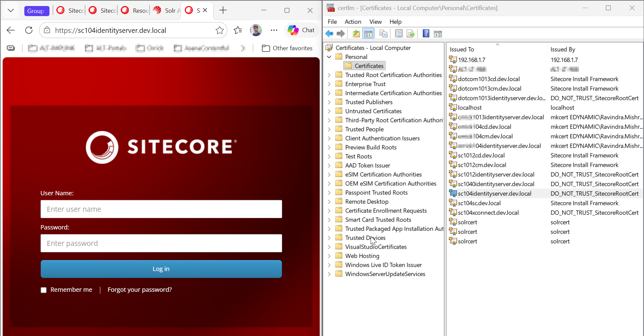Screen dimensions: 644x336
Task: Toggle the Show/Hide Action Pane icon
Action: pyautogui.click(x=438, y=33)
